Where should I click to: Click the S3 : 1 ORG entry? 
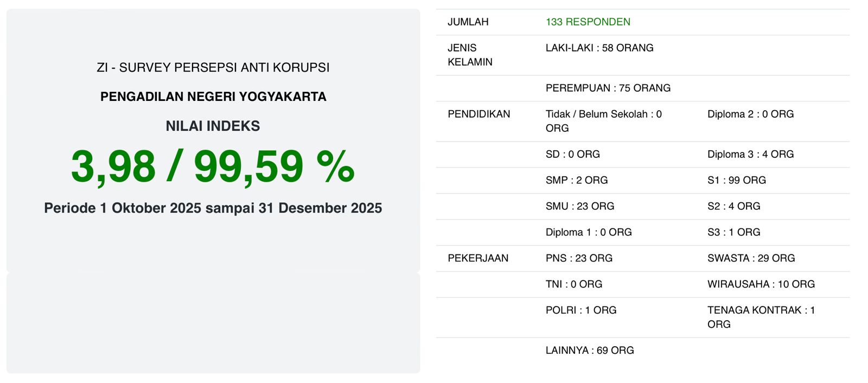coord(733,233)
